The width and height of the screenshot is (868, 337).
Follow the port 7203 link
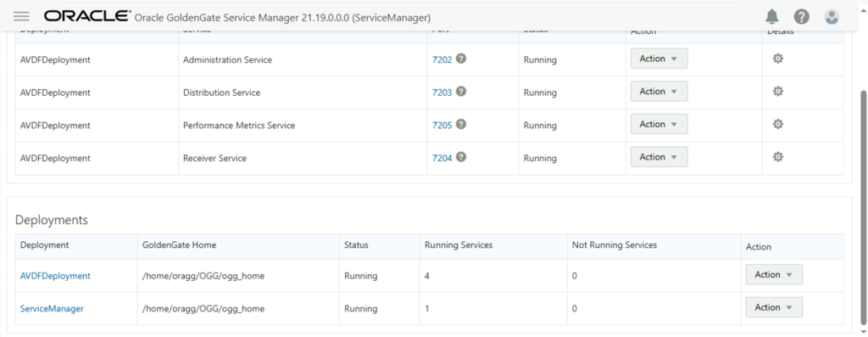tap(442, 93)
